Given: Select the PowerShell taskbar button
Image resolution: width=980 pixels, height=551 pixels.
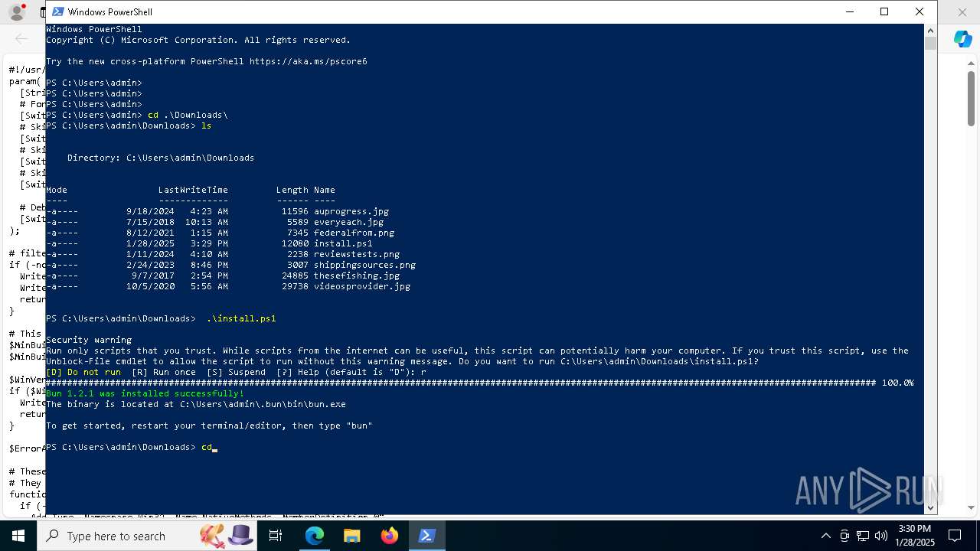Looking at the screenshot, I should (426, 536).
